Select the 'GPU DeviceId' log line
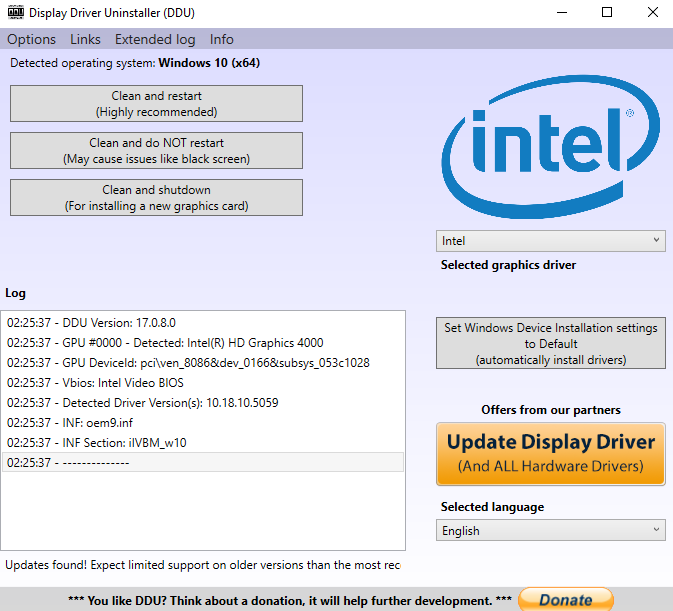Screen dimensions: 673x611 pyautogui.click(x=203, y=363)
